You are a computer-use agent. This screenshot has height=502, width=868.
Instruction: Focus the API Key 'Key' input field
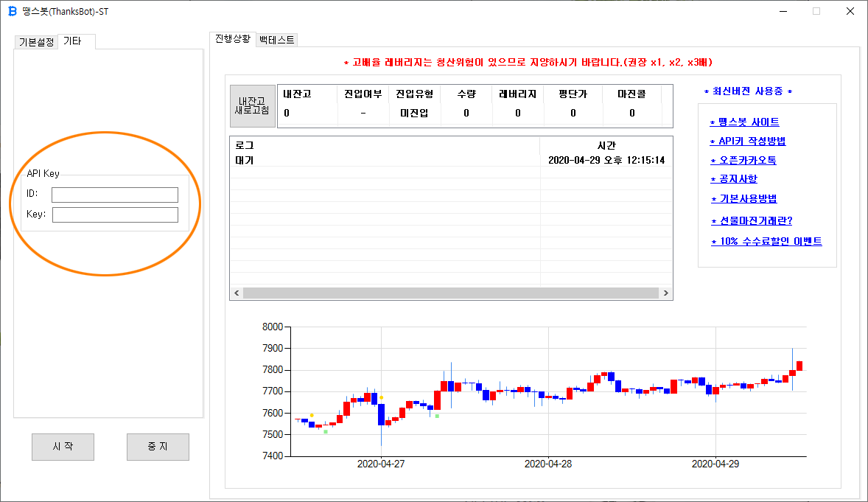click(x=115, y=215)
